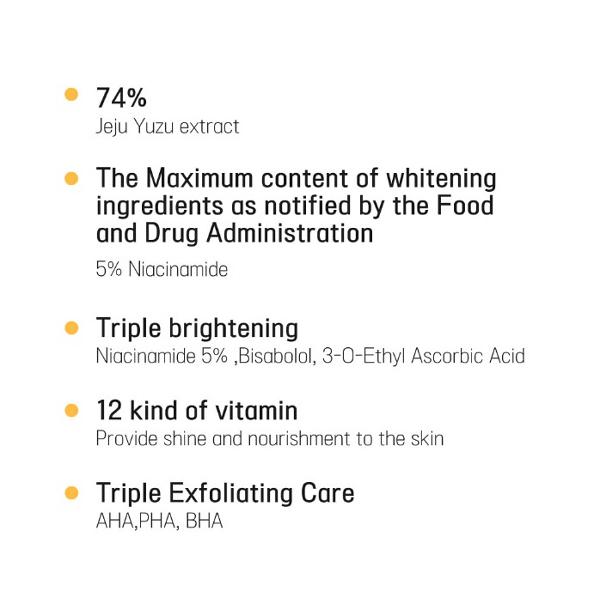Click the bullet before "12 kind of vitamin"
This screenshot has width=600, height=600.
[71, 410]
